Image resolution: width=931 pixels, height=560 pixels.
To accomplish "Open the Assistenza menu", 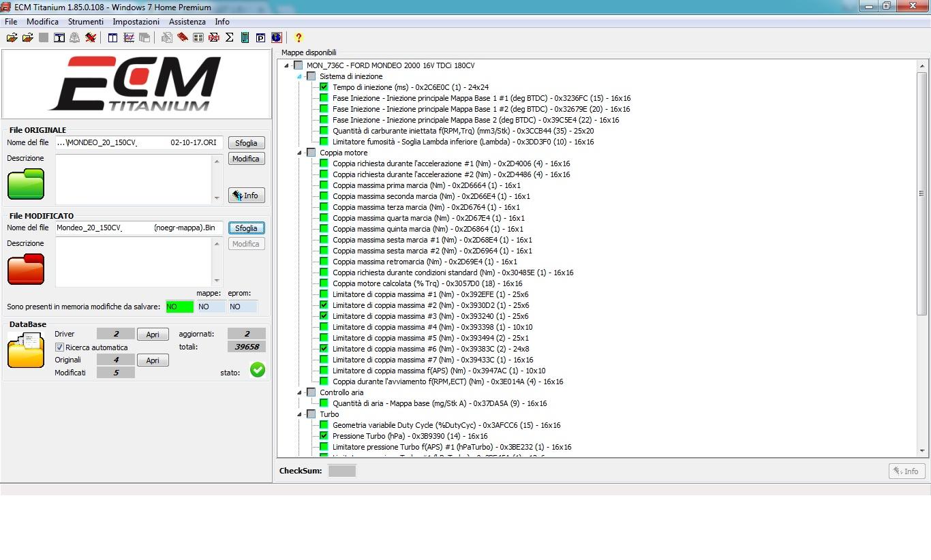I will pyautogui.click(x=187, y=22).
